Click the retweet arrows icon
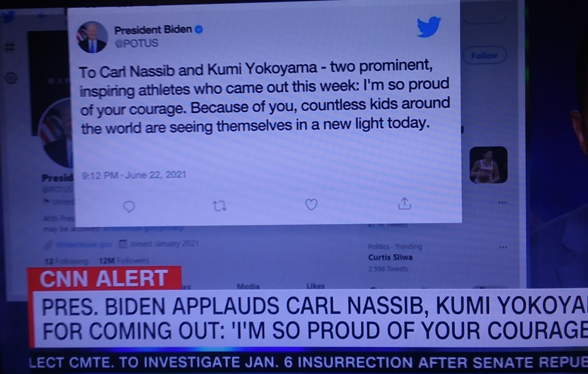588x374 pixels. [x=219, y=206]
